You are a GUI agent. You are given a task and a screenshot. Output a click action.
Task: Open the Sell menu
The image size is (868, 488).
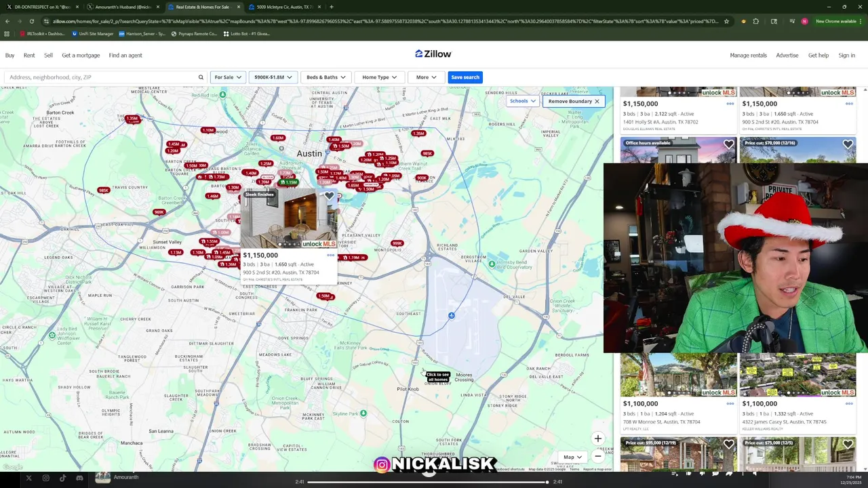point(48,56)
